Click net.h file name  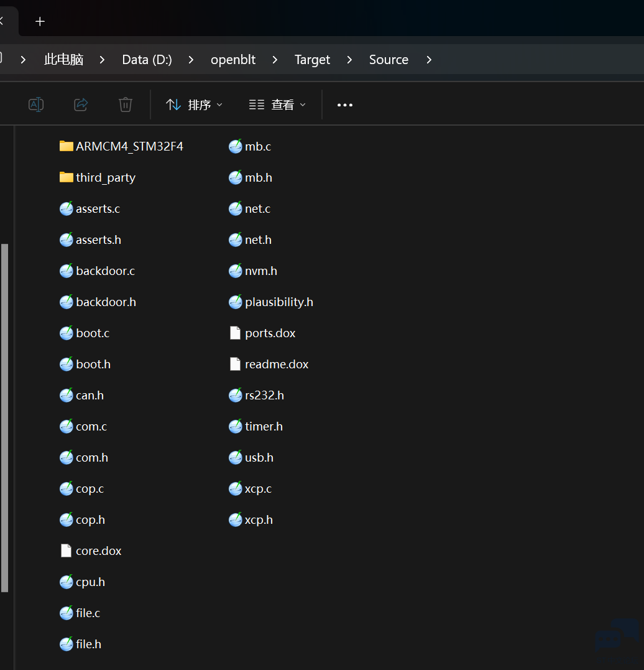258,240
